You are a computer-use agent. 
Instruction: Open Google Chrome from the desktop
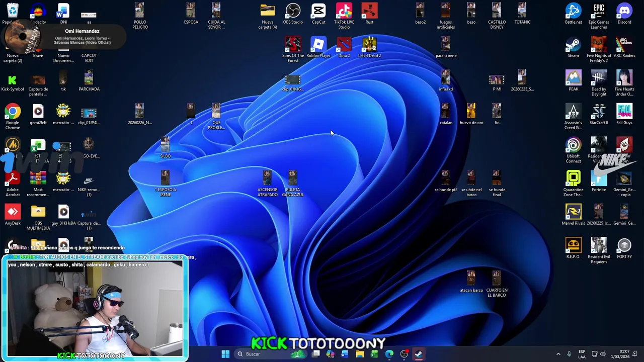pyautogui.click(x=13, y=117)
